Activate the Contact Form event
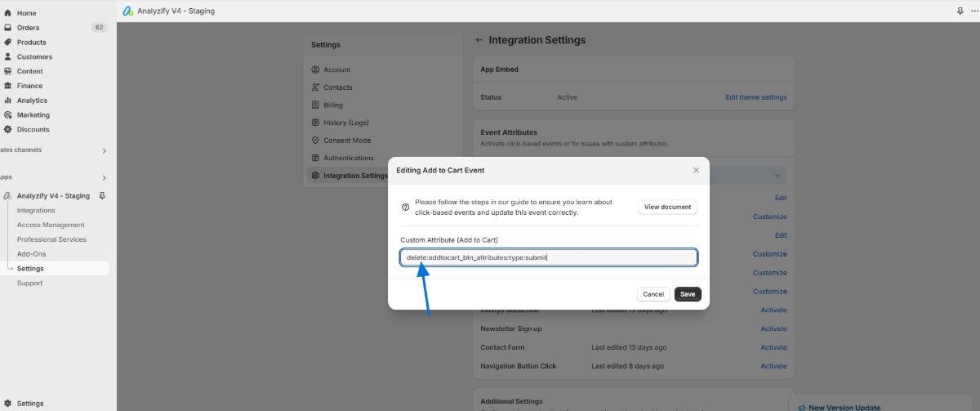The image size is (980, 411). pyautogui.click(x=773, y=347)
